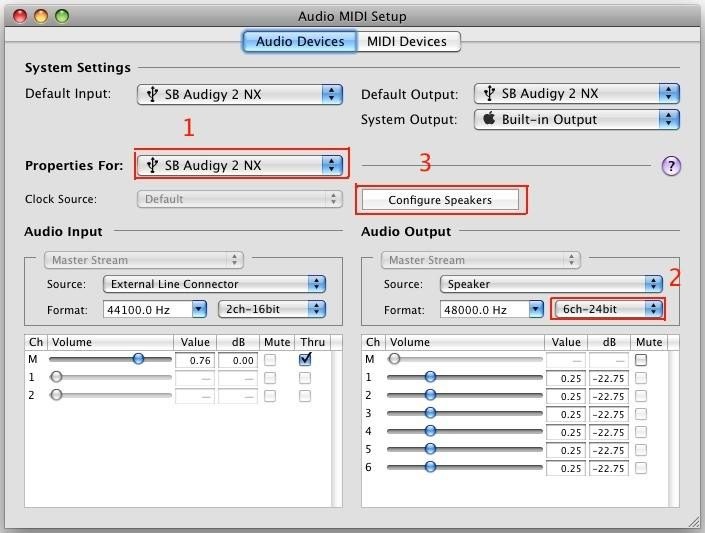Open the Default Input device dropdown
Viewport: 705px width, 533px height.
(240, 94)
